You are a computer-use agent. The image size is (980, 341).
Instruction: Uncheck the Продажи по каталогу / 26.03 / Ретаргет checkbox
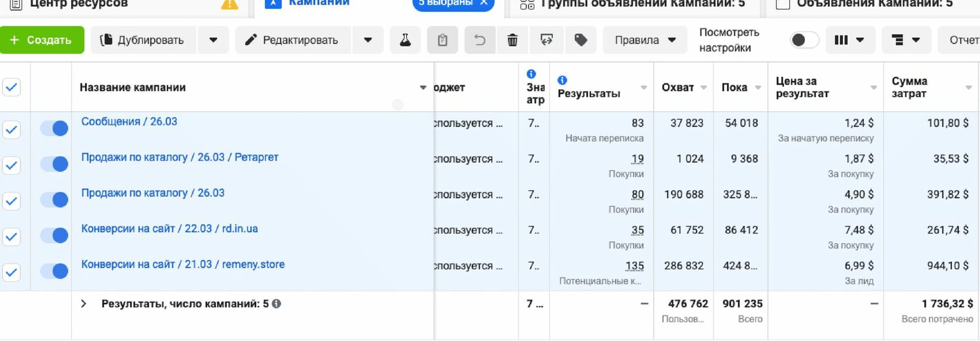[12, 165]
